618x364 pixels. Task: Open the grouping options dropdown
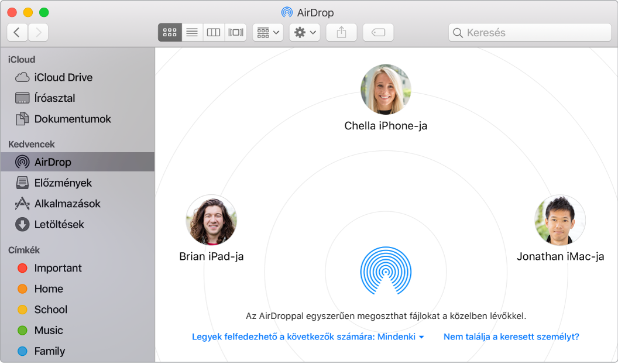tap(267, 32)
